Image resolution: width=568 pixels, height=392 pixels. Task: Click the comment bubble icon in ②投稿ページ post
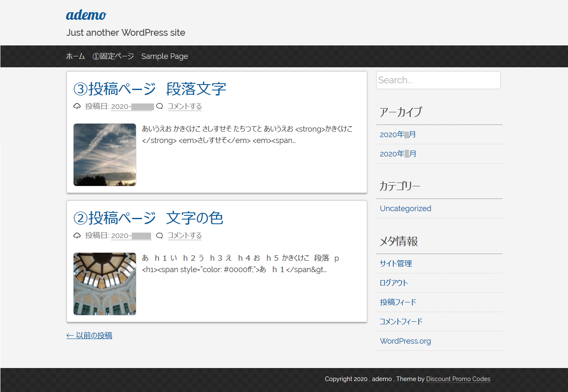tap(159, 235)
